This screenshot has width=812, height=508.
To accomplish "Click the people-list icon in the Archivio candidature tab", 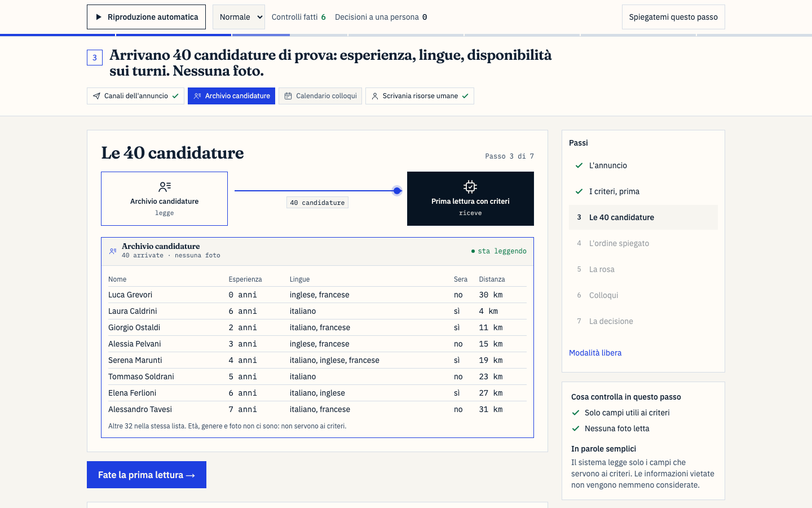I will coord(197,96).
